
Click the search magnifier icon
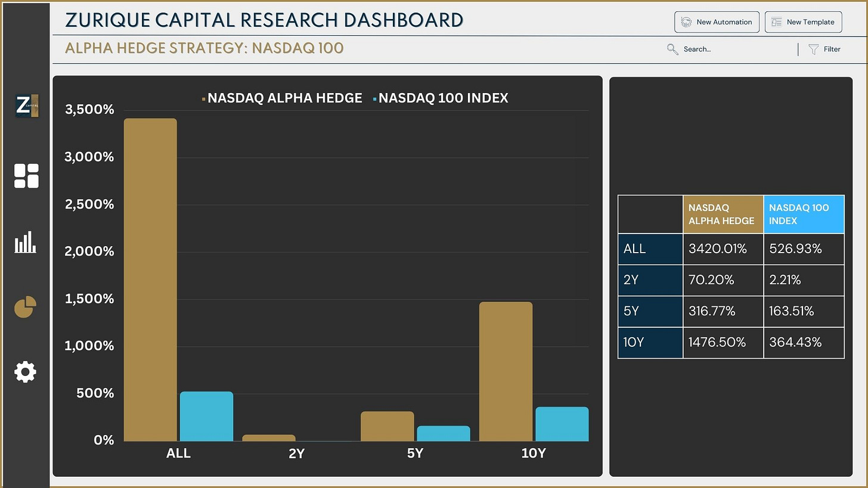point(672,49)
